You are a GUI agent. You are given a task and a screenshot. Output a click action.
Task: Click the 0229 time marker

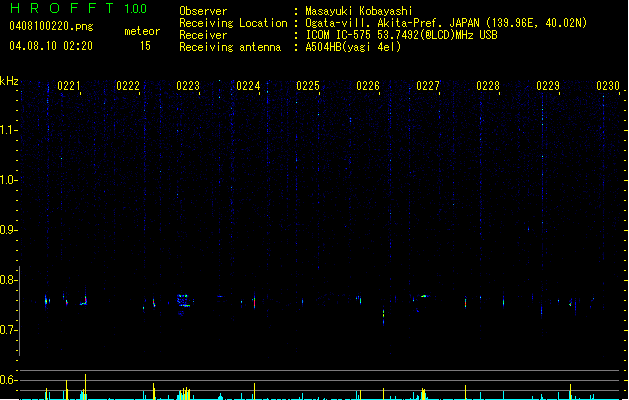548,86
